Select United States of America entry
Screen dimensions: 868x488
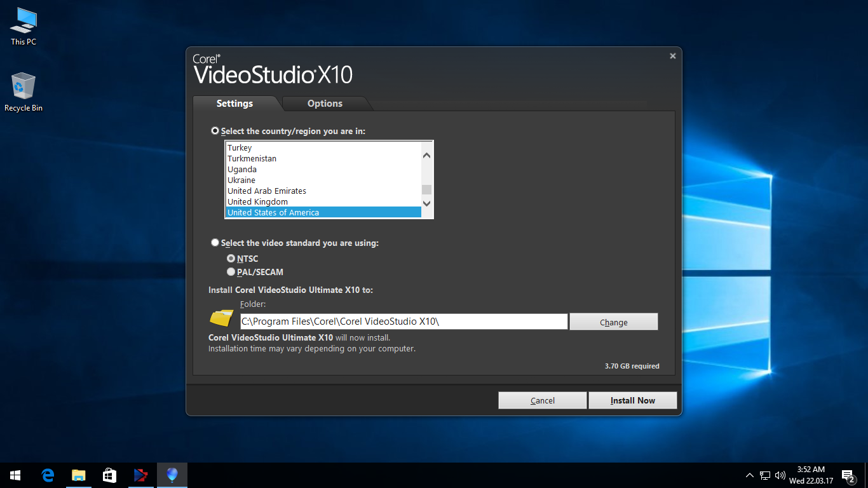click(323, 212)
